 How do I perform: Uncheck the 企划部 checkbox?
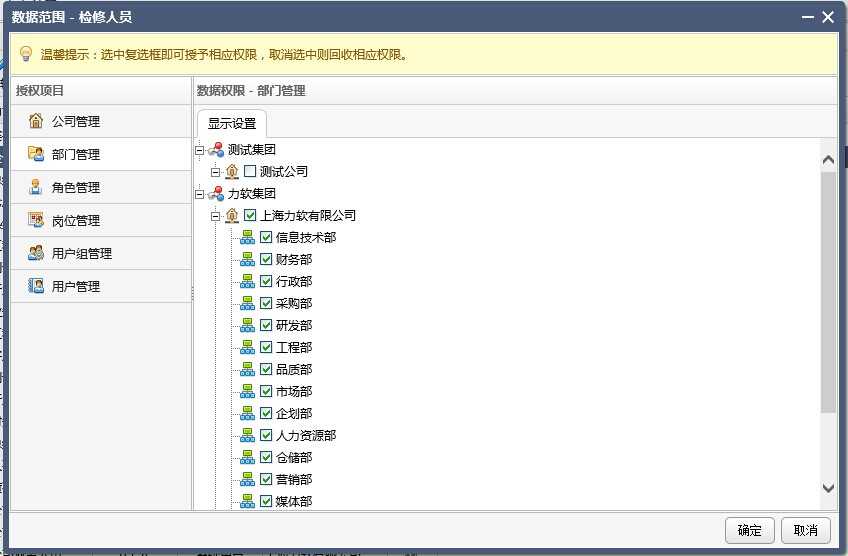(x=266, y=413)
